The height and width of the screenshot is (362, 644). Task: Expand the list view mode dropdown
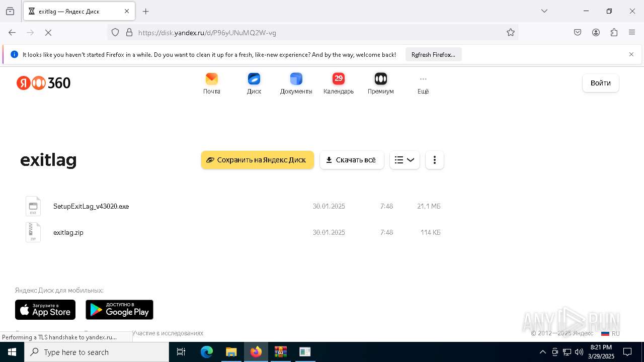coord(405,160)
